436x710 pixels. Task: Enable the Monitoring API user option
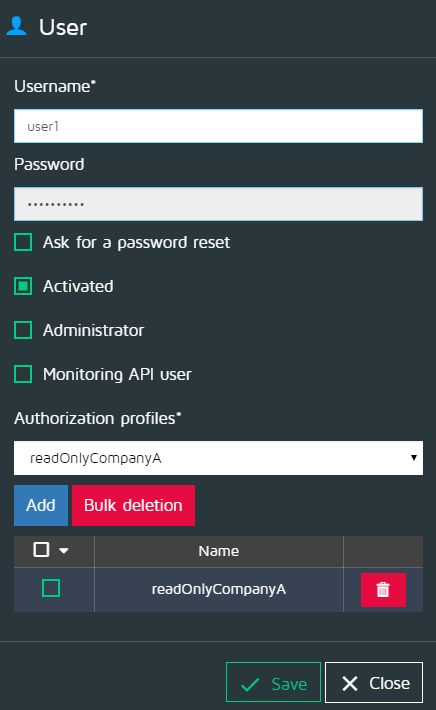click(23, 374)
